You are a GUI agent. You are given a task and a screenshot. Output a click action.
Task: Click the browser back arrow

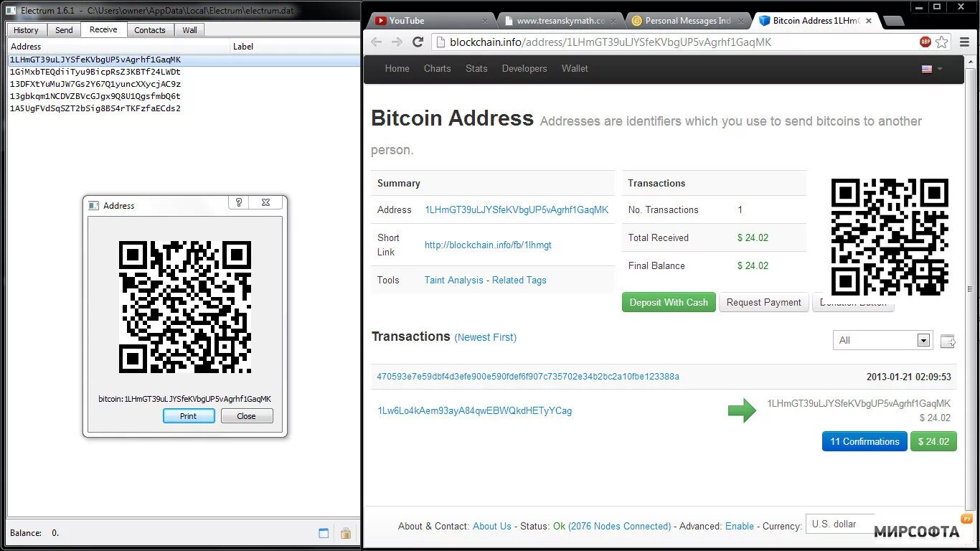pos(376,42)
